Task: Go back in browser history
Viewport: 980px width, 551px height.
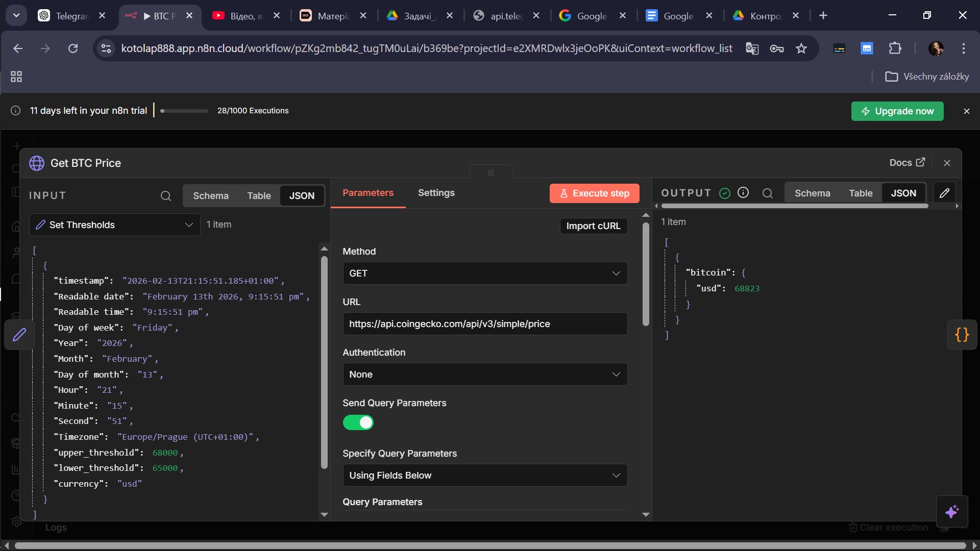Action: [x=18, y=48]
